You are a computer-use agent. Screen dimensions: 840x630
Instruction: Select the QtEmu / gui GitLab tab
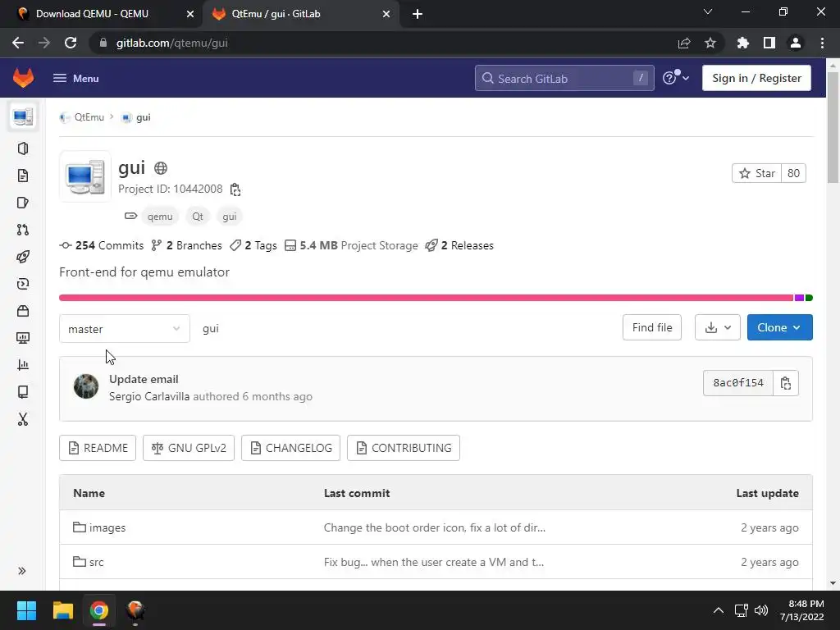point(300,14)
